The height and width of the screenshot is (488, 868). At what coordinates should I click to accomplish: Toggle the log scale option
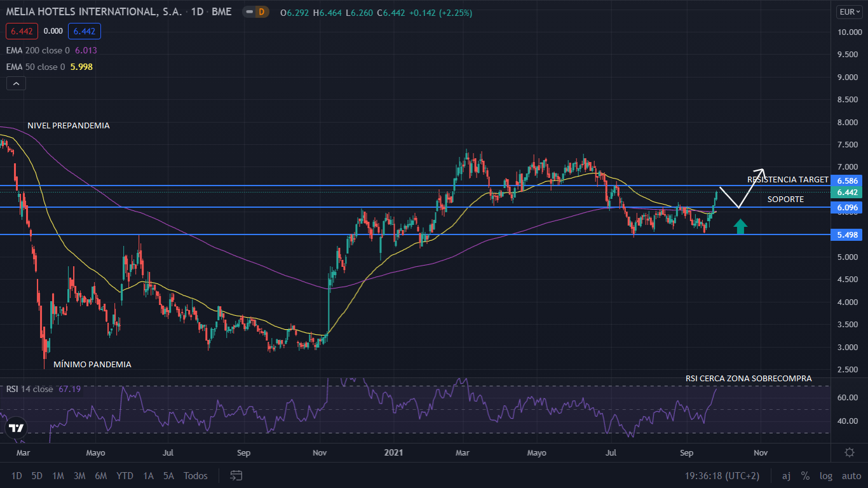pos(826,475)
